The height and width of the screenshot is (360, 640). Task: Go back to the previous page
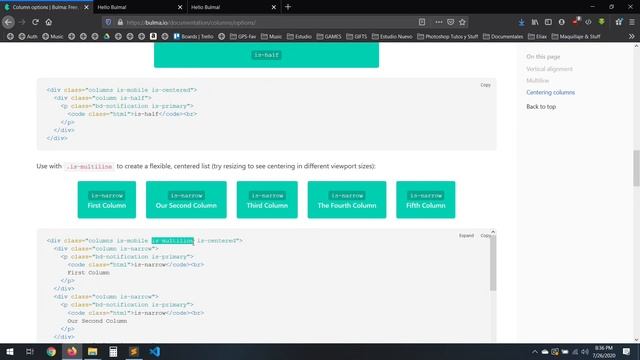pyautogui.click(x=8, y=22)
